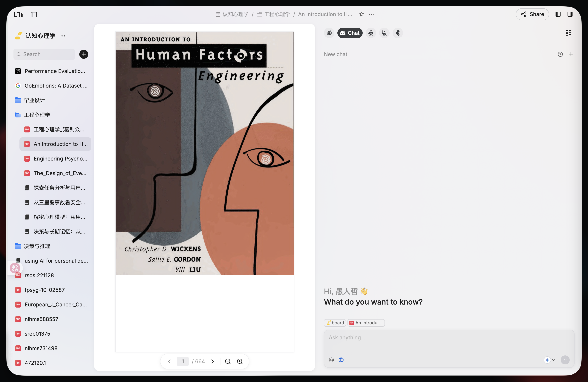Select the seahorse assistant icon tab

pyautogui.click(x=398, y=33)
